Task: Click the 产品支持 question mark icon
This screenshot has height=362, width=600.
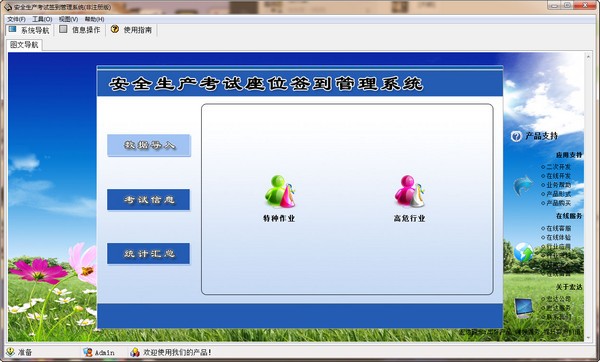Action: point(516,136)
